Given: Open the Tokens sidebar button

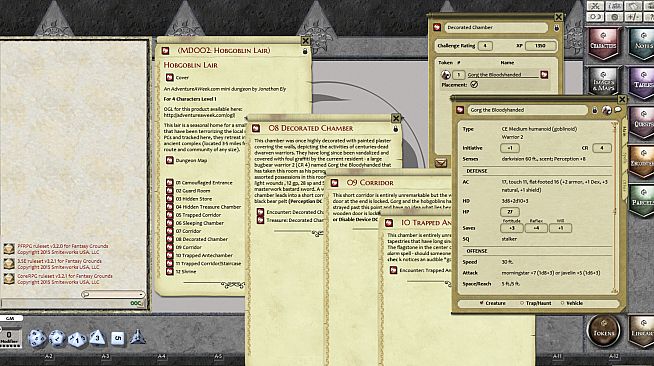Looking at the screenshot, I should click(604, 331).
